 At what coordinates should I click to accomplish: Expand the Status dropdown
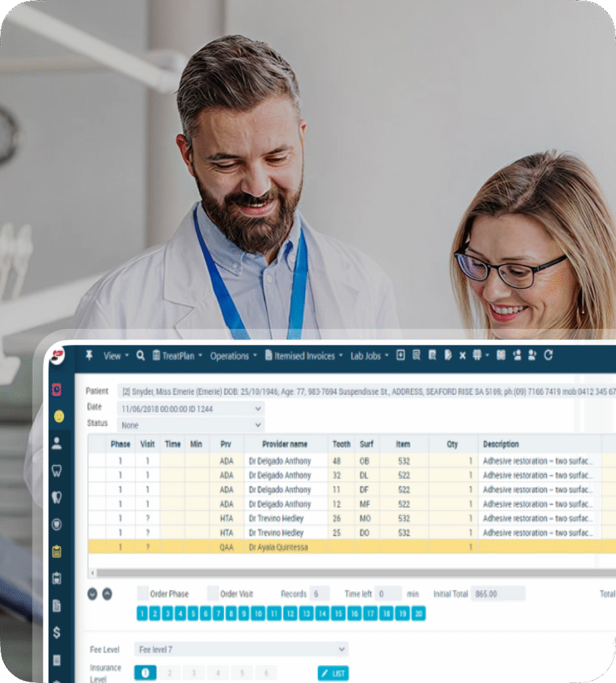(x=258, y=425)
